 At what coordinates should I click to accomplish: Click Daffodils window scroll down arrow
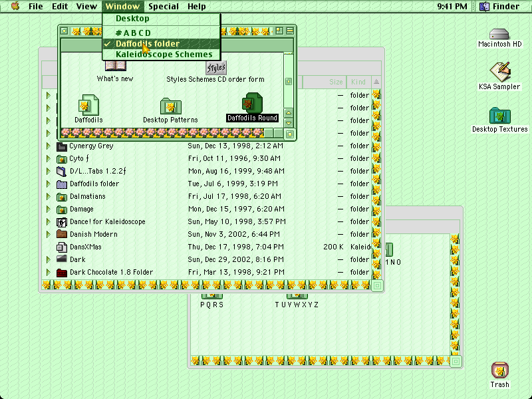pos(289,123)
